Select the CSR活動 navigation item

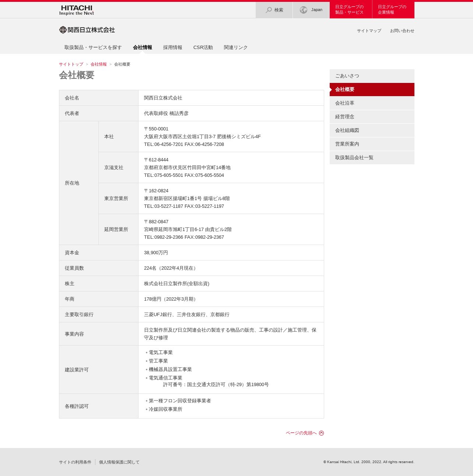pyautogui.click(x=203, y=48)
